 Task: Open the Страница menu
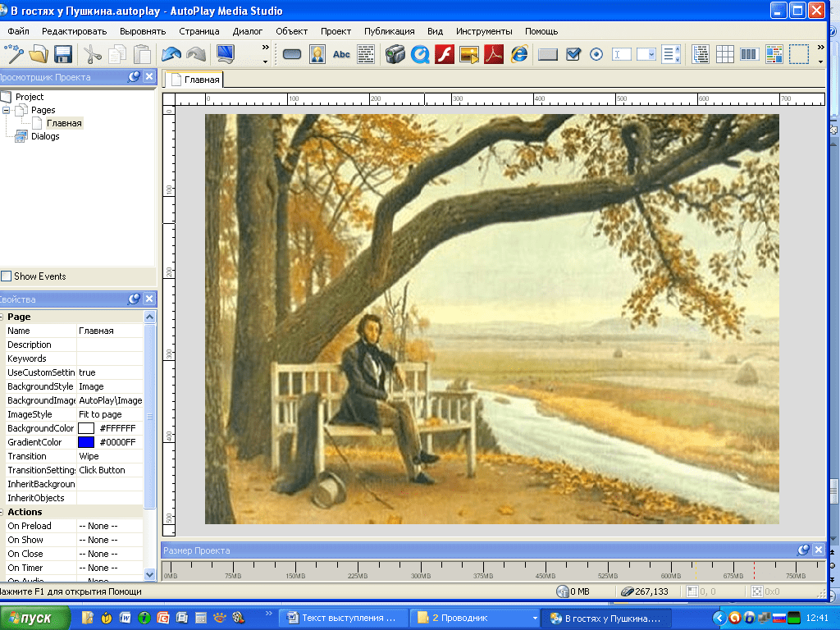coord(199,31)
